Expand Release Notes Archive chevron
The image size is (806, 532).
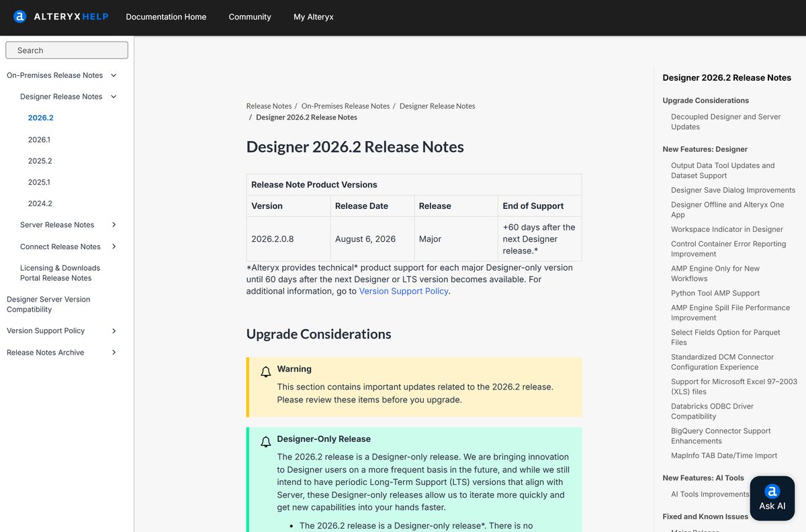tap(114, 352)
